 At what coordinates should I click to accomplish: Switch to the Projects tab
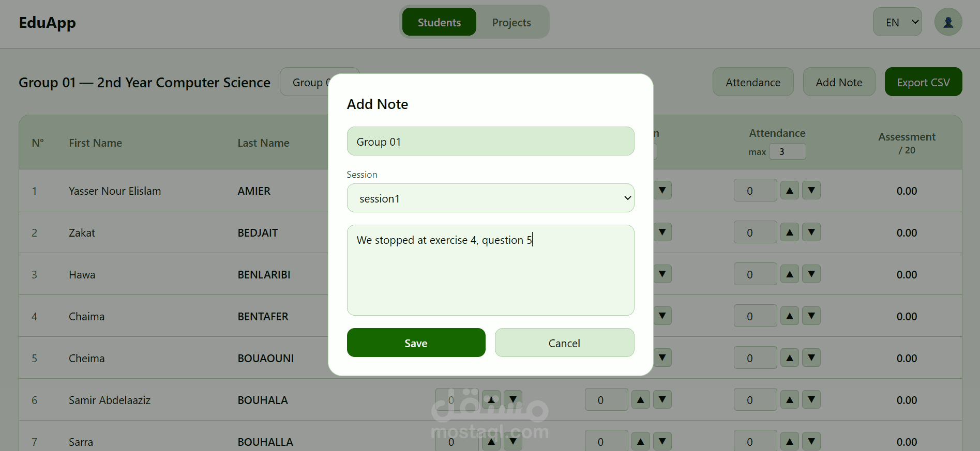click(511, 22)
